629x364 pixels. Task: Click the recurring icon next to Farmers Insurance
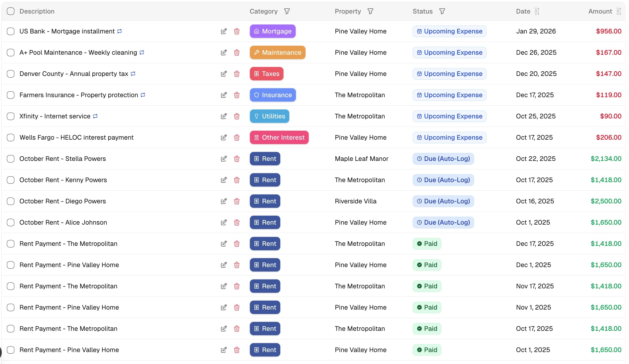[143, 95]
